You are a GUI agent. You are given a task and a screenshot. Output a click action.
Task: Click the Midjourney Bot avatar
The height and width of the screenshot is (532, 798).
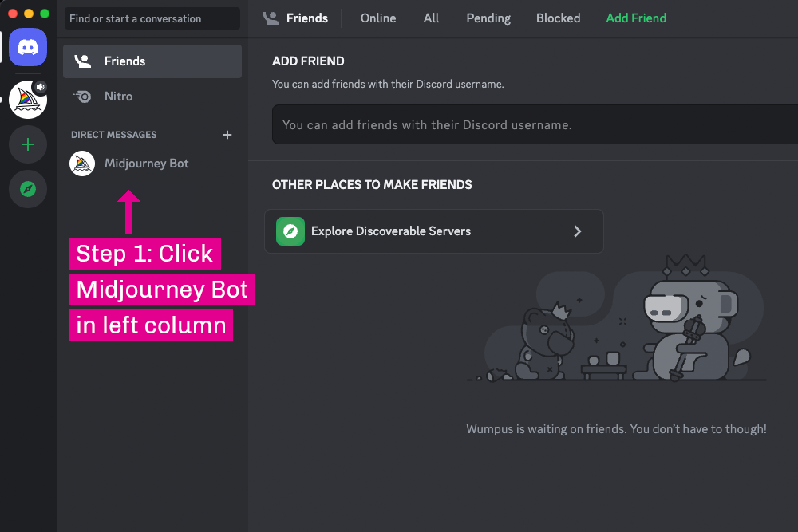[82, 164]
